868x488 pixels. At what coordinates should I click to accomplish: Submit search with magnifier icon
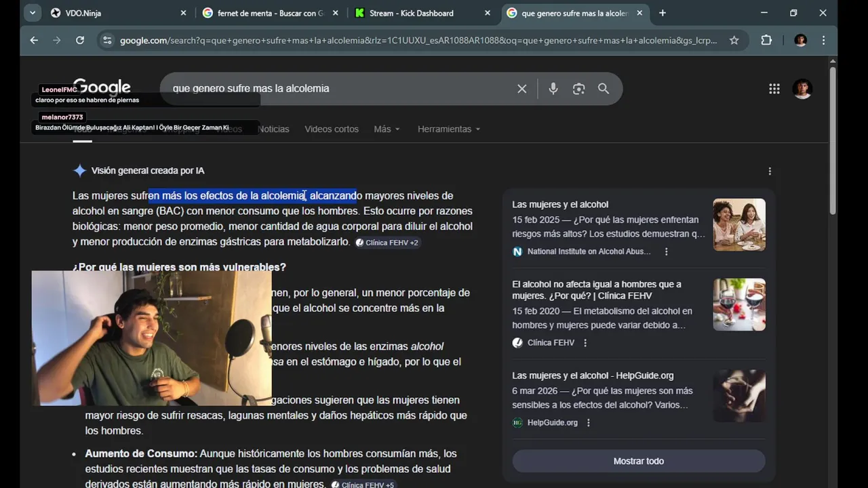click(x=604, y=89)
